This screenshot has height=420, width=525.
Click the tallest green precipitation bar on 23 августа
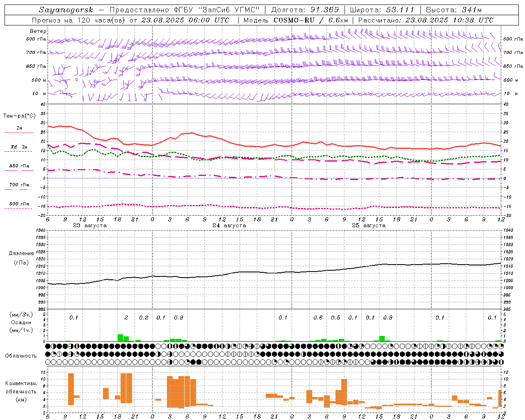121,338
